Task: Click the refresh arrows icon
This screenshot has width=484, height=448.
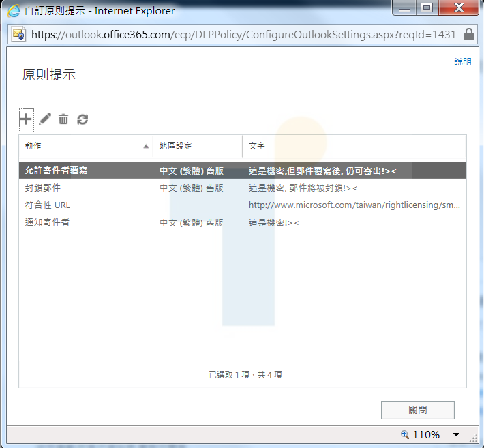Action: point(82,119)
